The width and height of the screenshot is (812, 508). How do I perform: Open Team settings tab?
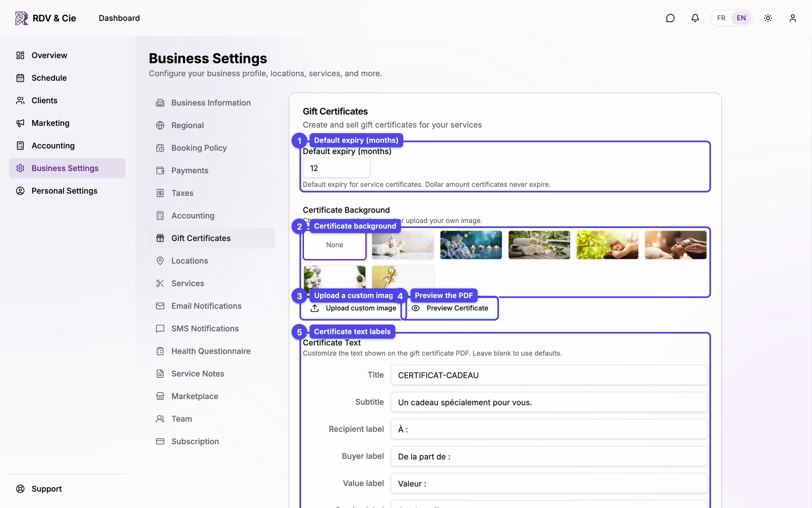[x=212, y=419]
